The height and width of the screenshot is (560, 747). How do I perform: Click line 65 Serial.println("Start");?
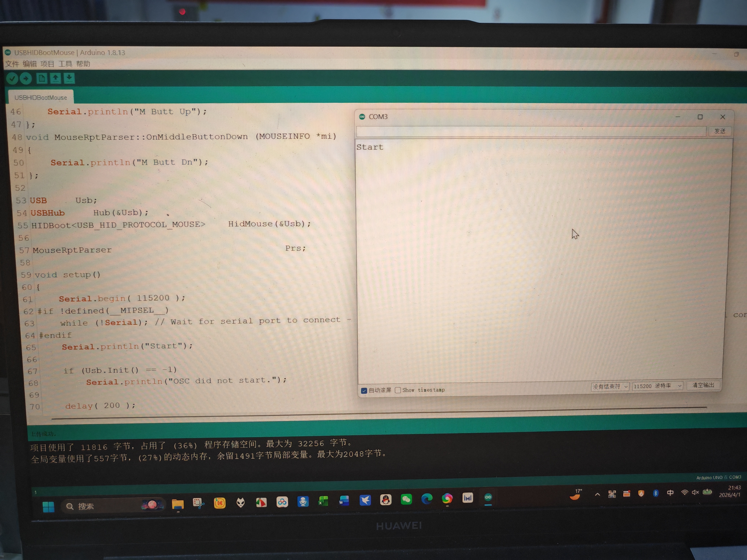coord(127,347)
